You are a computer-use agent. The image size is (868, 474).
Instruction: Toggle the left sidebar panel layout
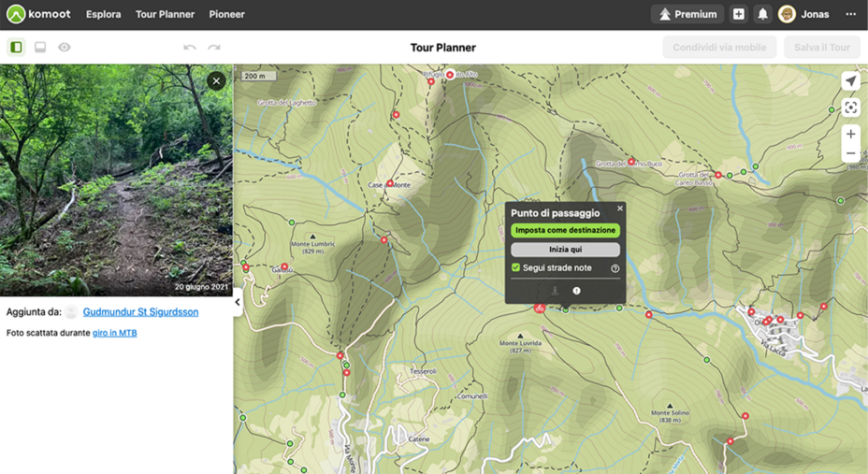16,47
